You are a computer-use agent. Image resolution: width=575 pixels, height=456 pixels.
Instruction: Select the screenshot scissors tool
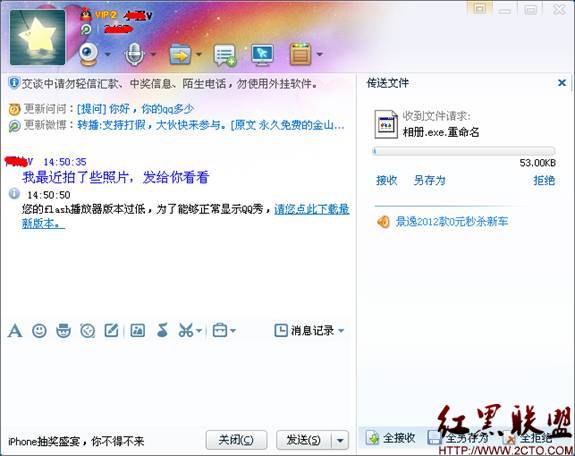(186, 331)
